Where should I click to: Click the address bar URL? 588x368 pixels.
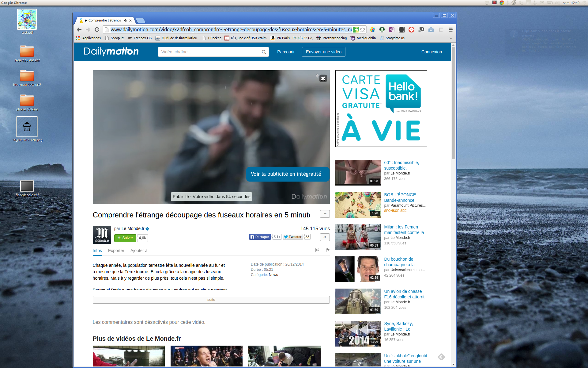tap(231, 29)
